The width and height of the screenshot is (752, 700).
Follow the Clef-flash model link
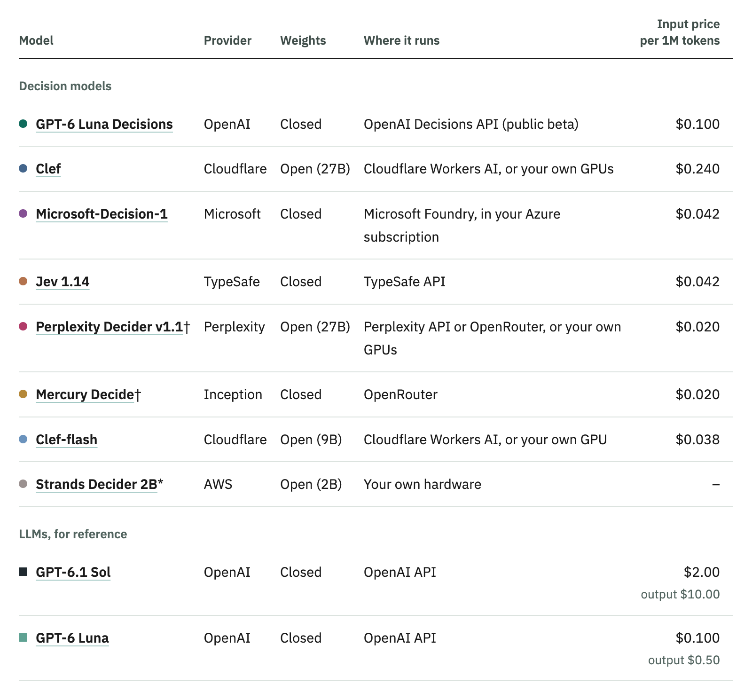tap(67, 440)
